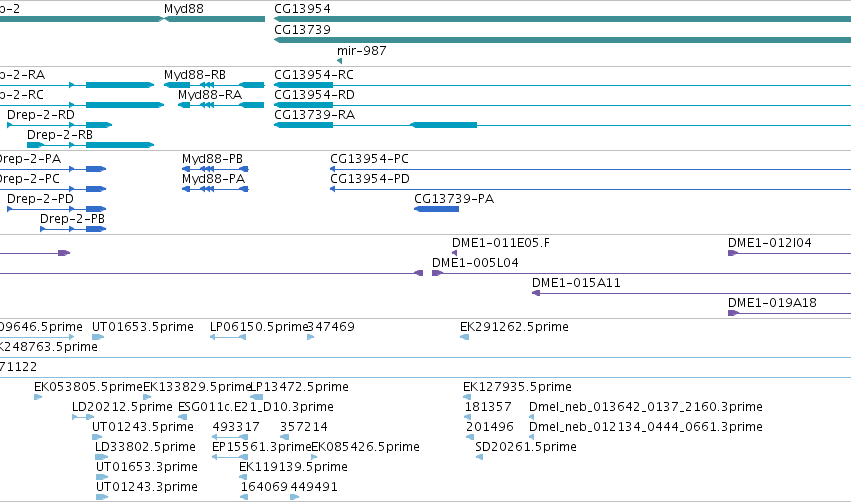The width and height of the screenshot is (851, 502).
Task: Select the Myd88-RA transcript label
Action: click(x=210, y=95)
